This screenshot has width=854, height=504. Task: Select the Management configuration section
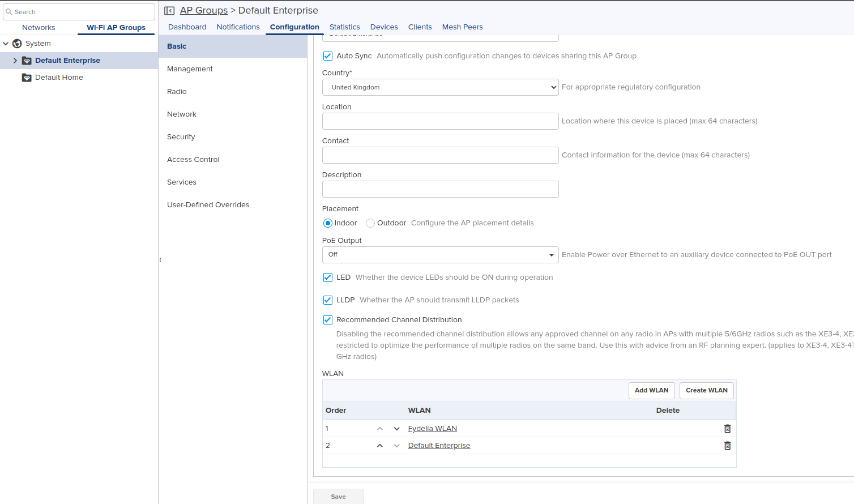click(233, 69)
